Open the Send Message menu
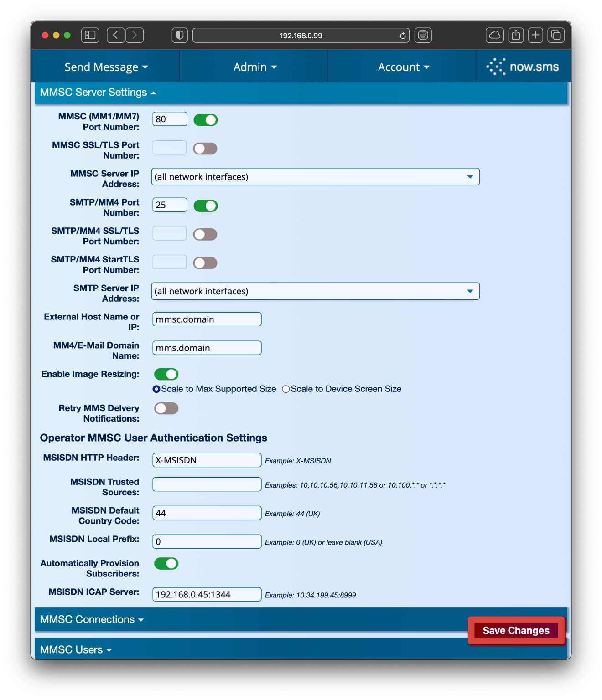This screenshot has width=602, height=700. (x=106, y=67)
